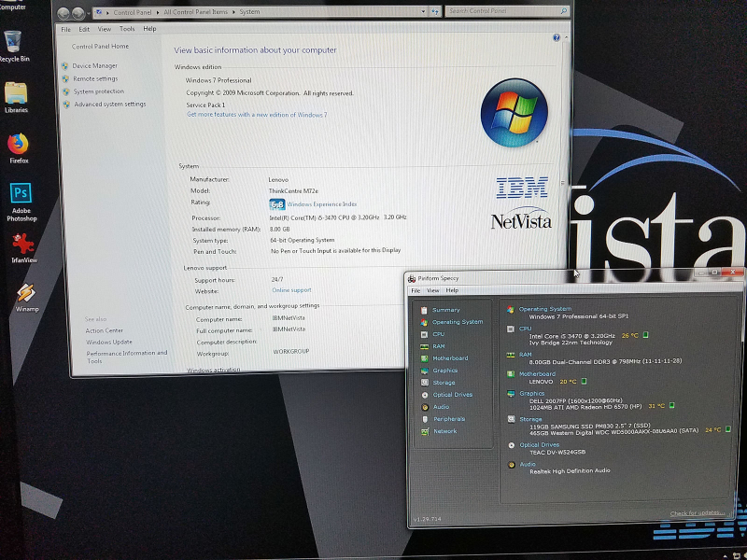The height and width of the screenshot is (560, 747).
Task: Open the View menu in Control Panel
Action: click(x=105, y=29)
